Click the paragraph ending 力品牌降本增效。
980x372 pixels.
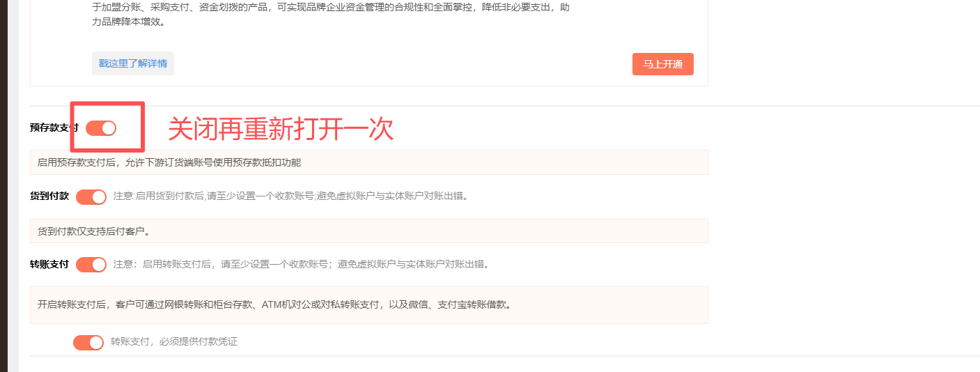[x=331, y=15]
